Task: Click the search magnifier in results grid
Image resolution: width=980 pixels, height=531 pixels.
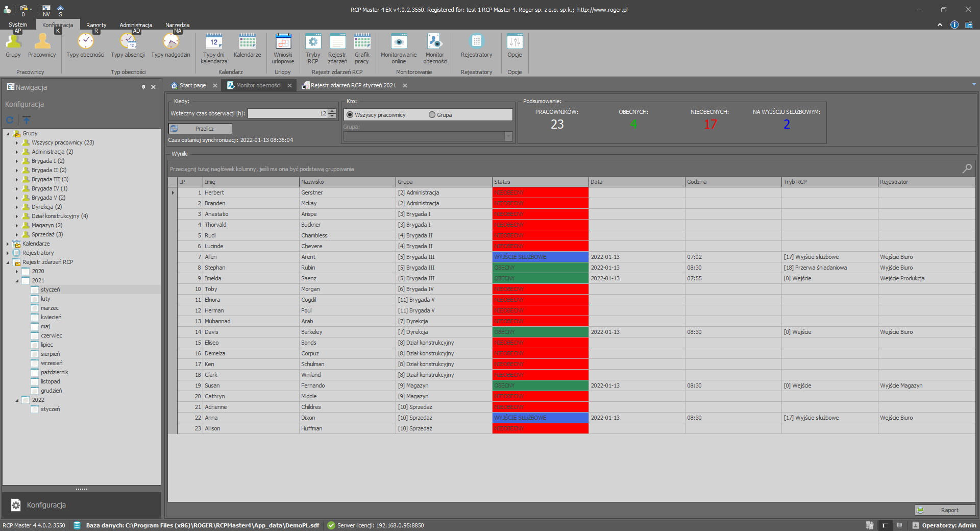Action: pos(967,168)
